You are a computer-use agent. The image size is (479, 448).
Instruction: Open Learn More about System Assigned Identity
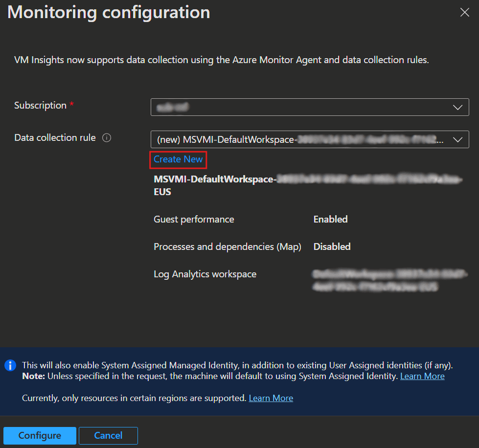click(x=422, y=376)
